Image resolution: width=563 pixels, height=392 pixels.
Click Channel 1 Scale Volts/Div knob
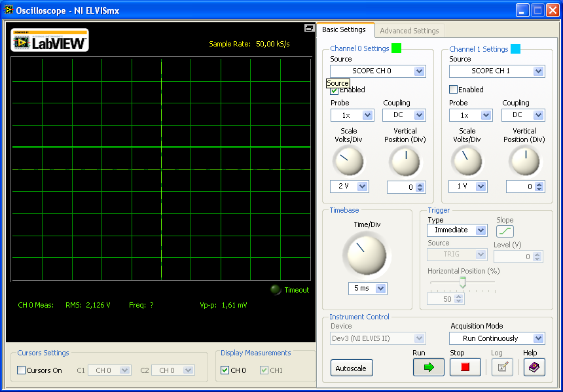(466, 161)
